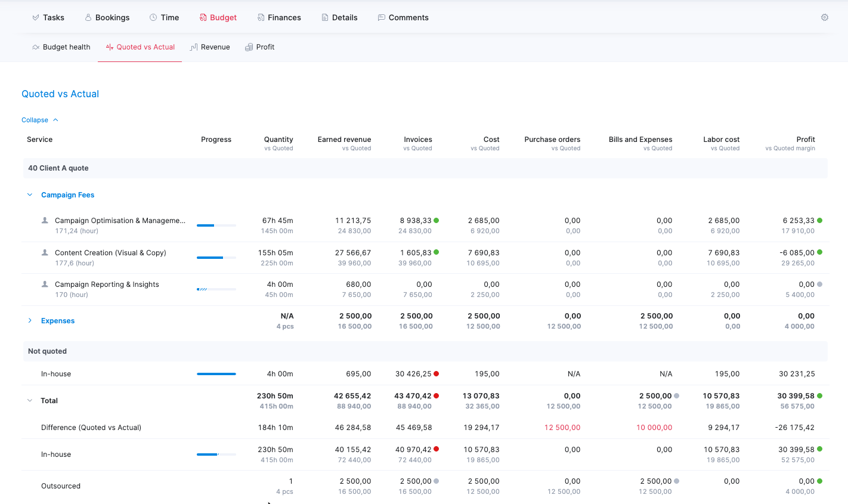Click green status dot next to 8 938,33
Image resolution: width=848 pixels, height=504 pixels.
(437, 221)
